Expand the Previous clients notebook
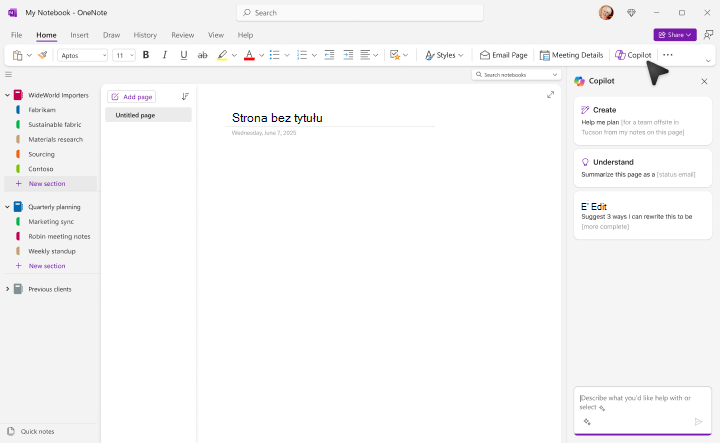 click(7, 289)
